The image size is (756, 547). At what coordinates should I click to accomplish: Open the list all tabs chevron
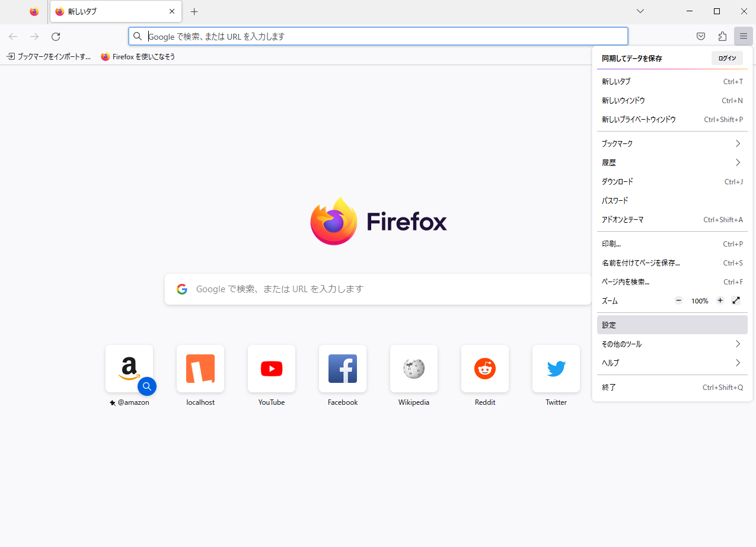[x=640, y=11]
